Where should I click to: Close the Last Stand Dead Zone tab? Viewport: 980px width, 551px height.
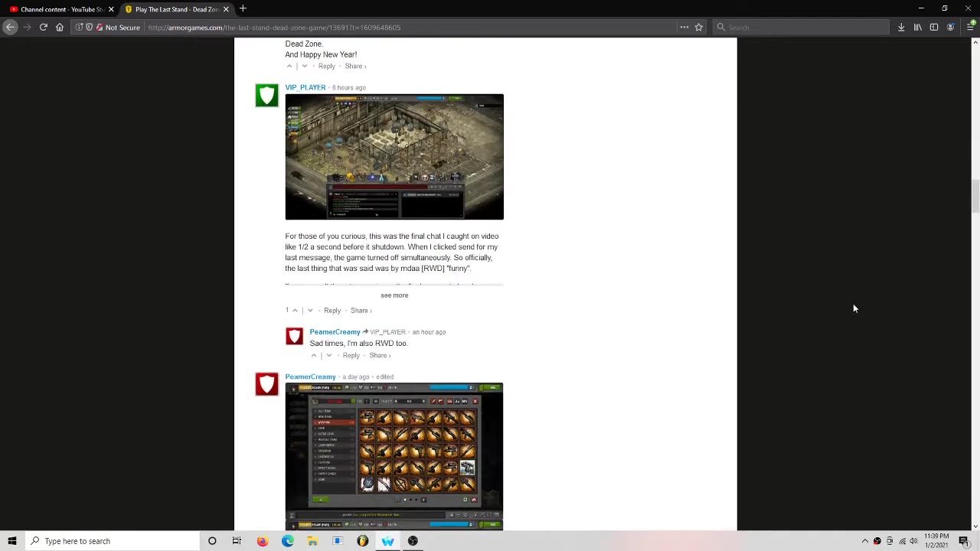[x=226, y=9]
